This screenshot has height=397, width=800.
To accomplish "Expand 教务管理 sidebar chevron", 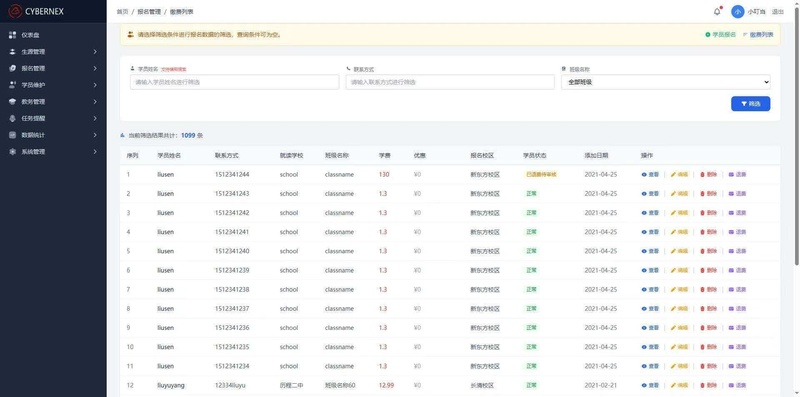I will click(x=95, y=102).
